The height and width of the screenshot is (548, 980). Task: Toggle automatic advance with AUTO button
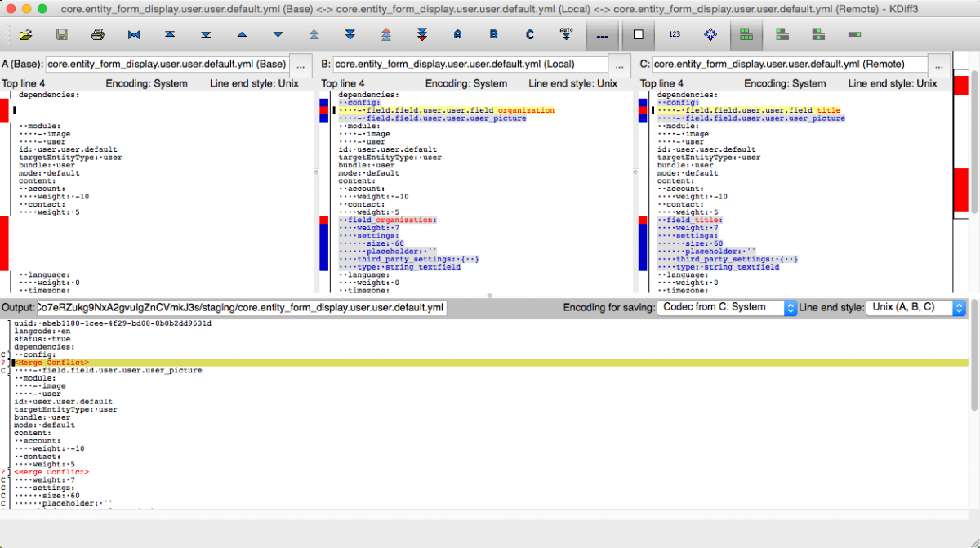pos(565,34)
